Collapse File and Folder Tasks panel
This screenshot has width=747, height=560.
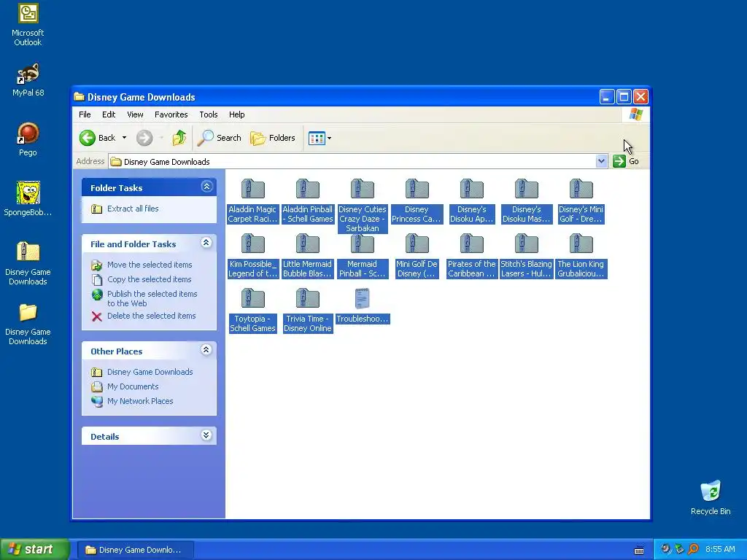[x=206, y=243]
